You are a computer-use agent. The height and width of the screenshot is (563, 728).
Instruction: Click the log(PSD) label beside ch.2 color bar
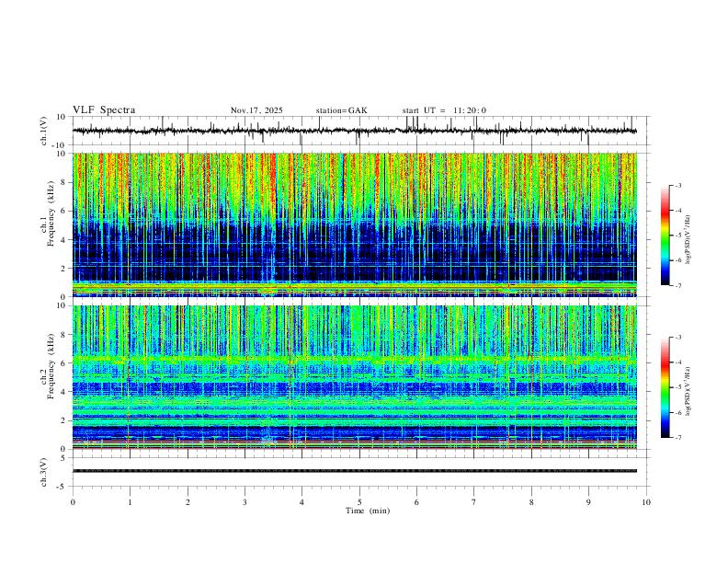click(x=688, y=392)
